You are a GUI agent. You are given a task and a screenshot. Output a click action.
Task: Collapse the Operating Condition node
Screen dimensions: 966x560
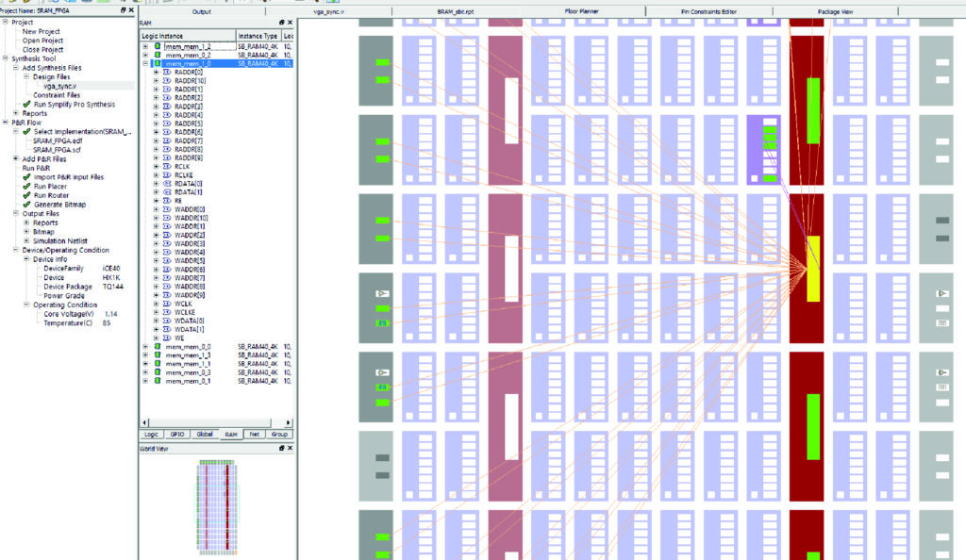[x=26, y=305]
